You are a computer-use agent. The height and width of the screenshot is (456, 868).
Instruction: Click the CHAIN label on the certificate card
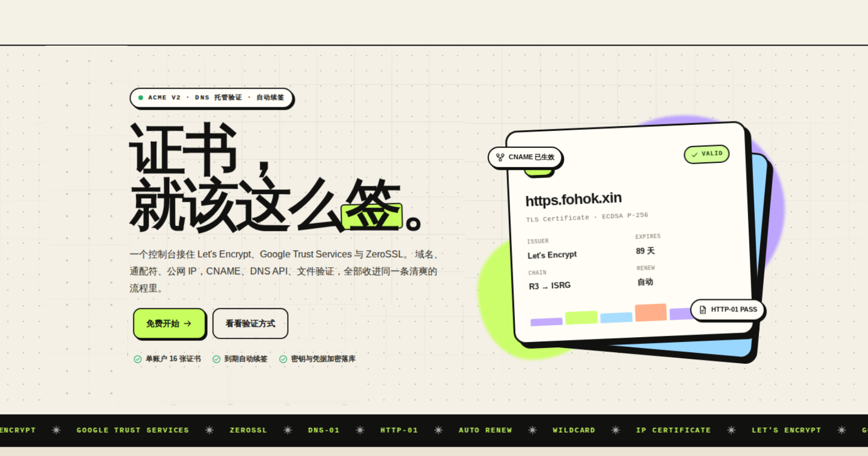[537, 273]
